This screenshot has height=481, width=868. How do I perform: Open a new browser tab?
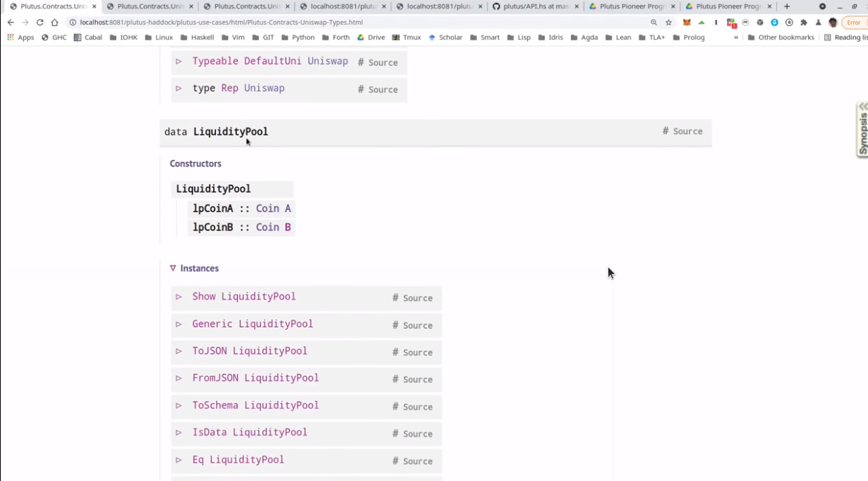787,6
